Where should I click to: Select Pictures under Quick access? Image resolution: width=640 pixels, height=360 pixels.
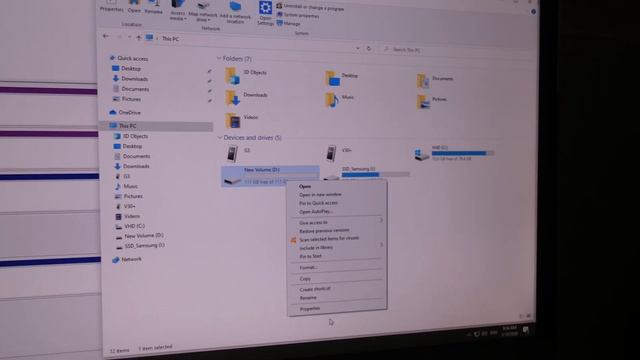pos(131,99)
